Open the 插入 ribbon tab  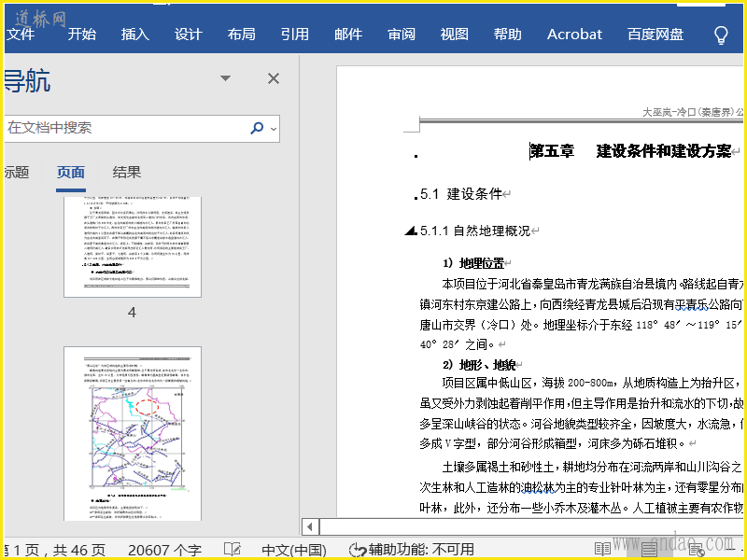click(134, 35)
